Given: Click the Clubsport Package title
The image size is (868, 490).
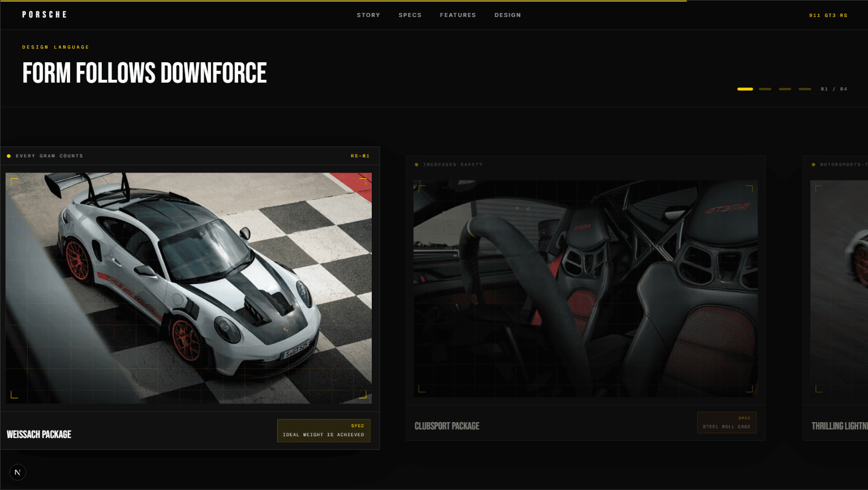Looking at the screenshot, I should pyautogui.click(x=447, y=426).
